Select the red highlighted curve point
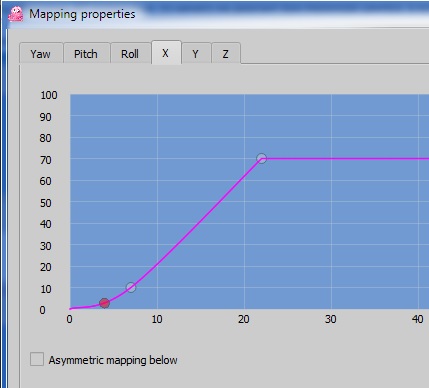The image size is (429, 388). 104,303
